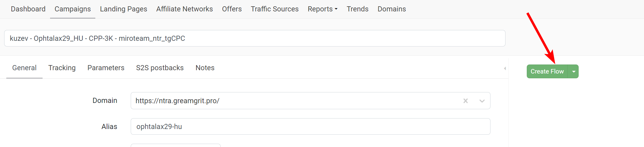The height and width of the screenshot is (147, 644).
Task: Switch to the Tracking tab
Action: click(62, 68)
